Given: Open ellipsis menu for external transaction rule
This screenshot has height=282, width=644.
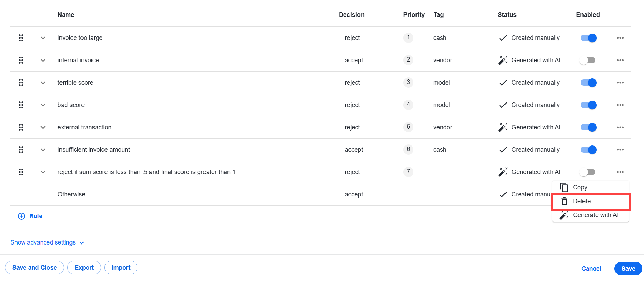Looking at the screenshot, I should 620,127.
